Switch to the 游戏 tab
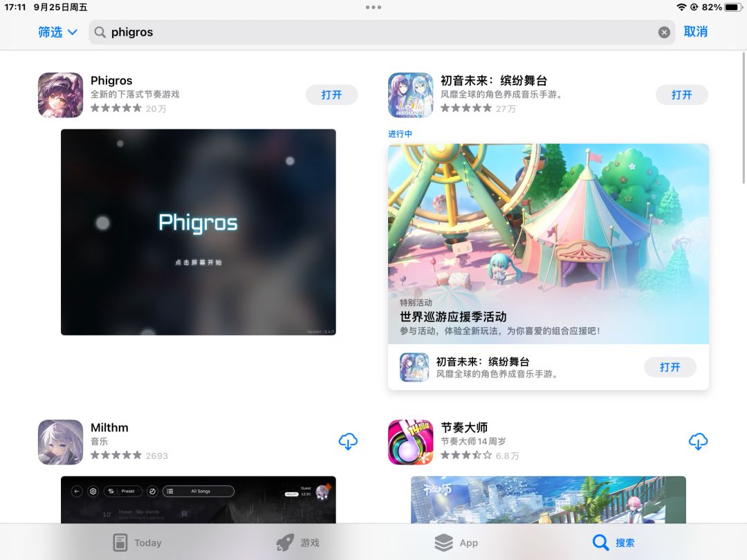The image size is (747, 560). pos(297,543)
